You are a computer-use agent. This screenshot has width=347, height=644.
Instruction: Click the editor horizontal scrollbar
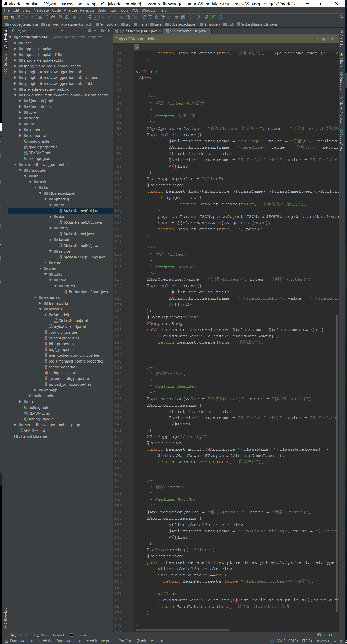182,630
